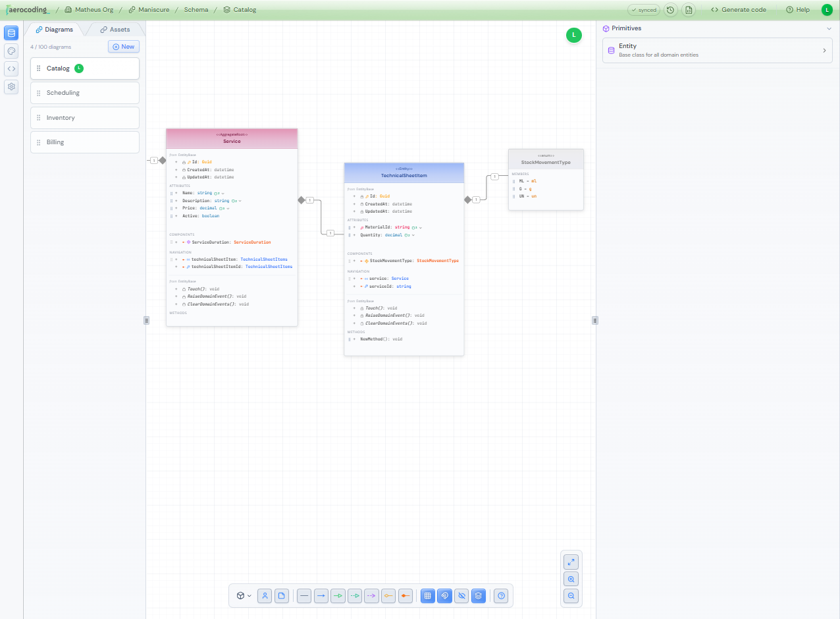Toggle the canvas grid display
The width and height of the screenshot is (840, 619).
tap(427, 595)
